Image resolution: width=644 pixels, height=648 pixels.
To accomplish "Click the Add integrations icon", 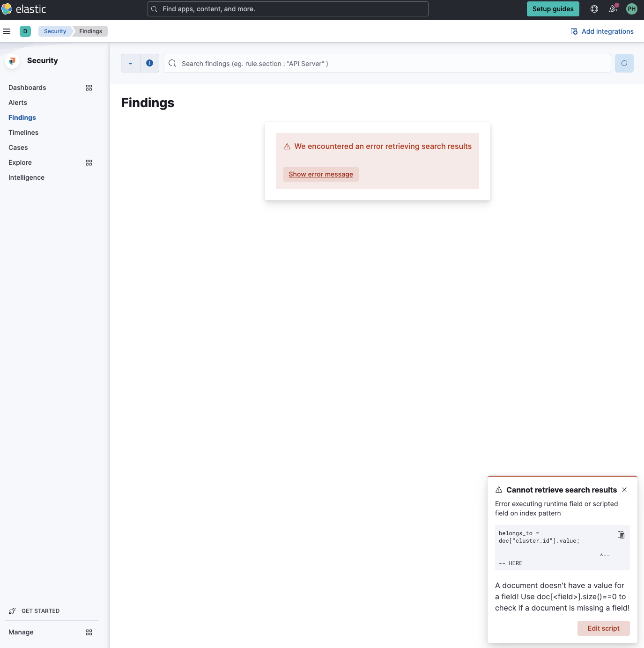I will pyautogui.click(x=574, y=31).
